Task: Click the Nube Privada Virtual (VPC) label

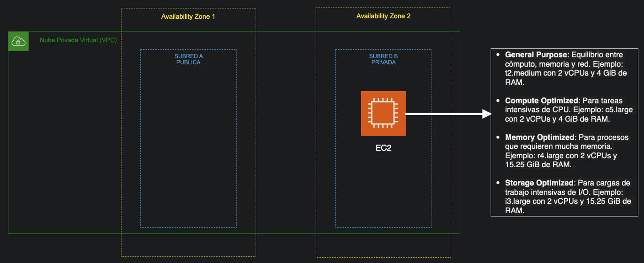Action: [x=78, y=40]
